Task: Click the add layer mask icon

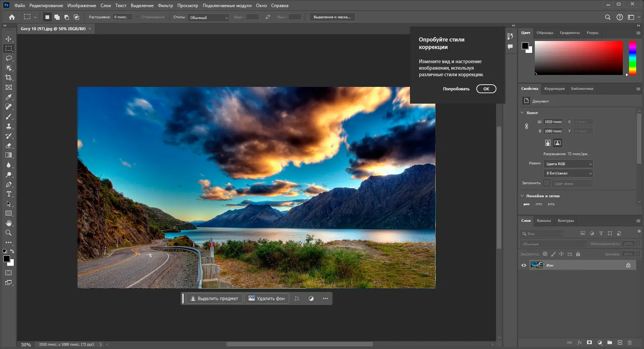Action: click(x=589, y=342)
